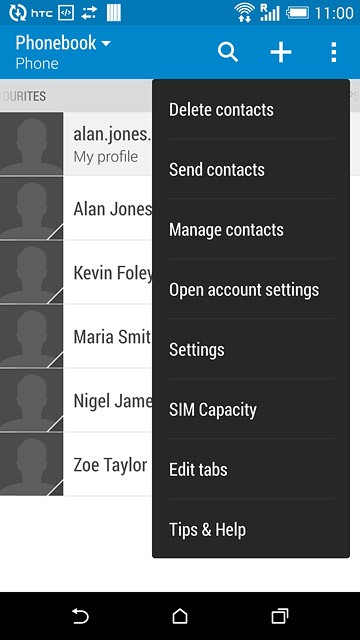The height and width of the screenshot is (640, 360).
Task: Select Open account settings
Action: click(x=251, y=289)
